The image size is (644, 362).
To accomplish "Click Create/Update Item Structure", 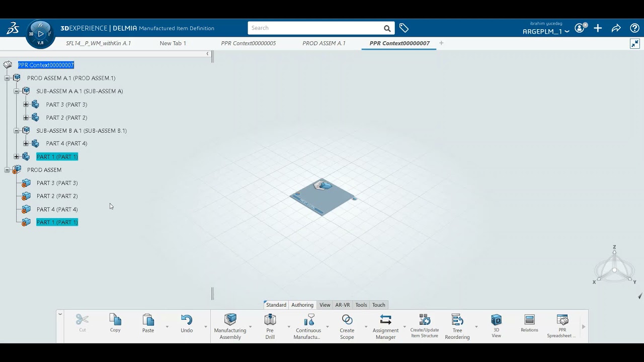I will click(425, 326).
